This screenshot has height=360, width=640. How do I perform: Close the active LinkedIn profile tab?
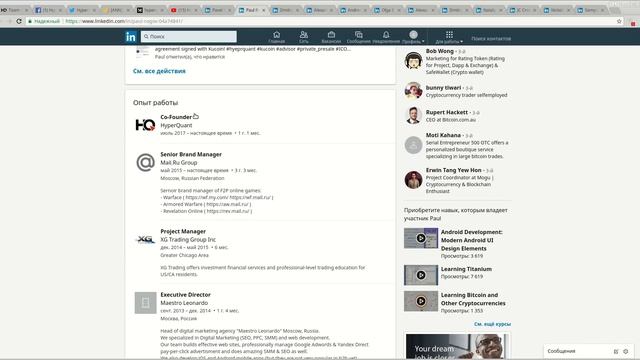[264, 10]
